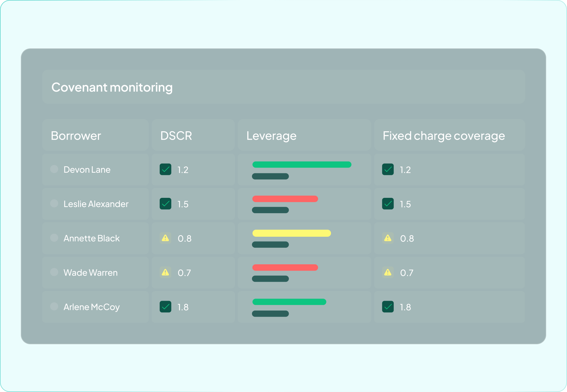Click Fixed charge coverage value 1.5 for Leslie Alexander
This screenshot has height=392, width=567.
405,204
